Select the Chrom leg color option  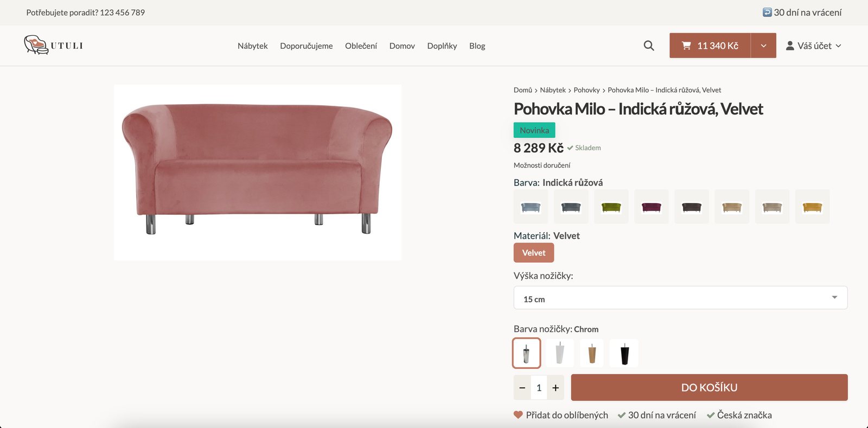click(526, 353)
